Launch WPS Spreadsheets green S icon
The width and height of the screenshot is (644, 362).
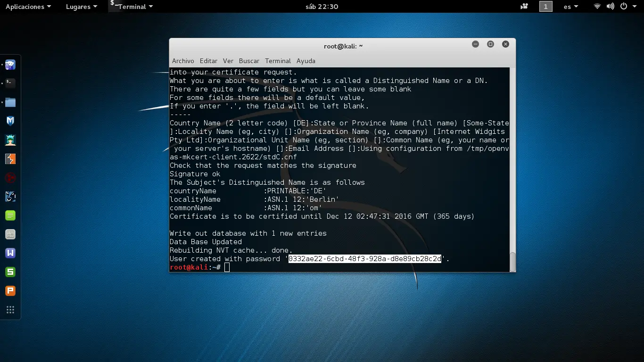[x=10, y=272]
